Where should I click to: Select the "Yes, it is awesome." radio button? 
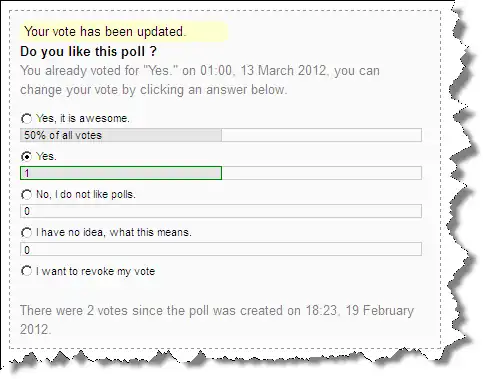[26, 118]
